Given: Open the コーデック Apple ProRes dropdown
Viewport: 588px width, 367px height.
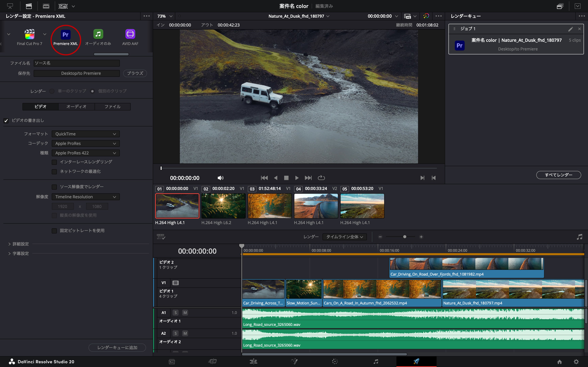Looking at the screenshot, I should point(86,143).
